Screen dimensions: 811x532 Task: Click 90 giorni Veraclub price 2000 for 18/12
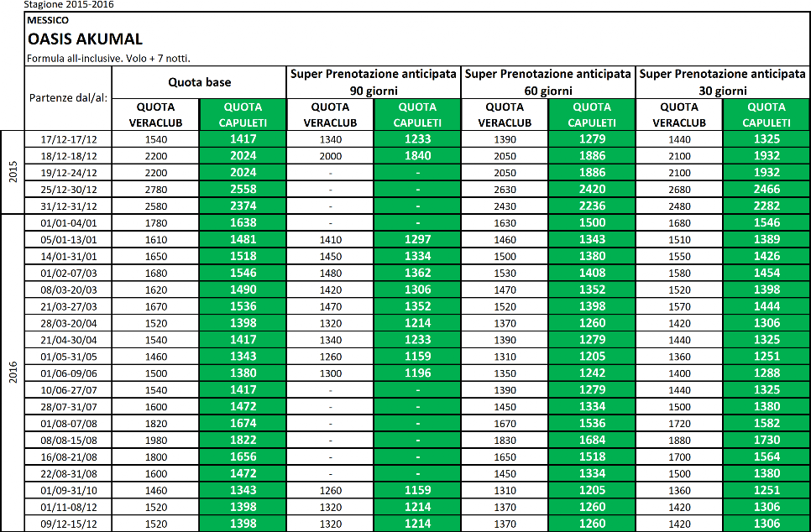330,155
